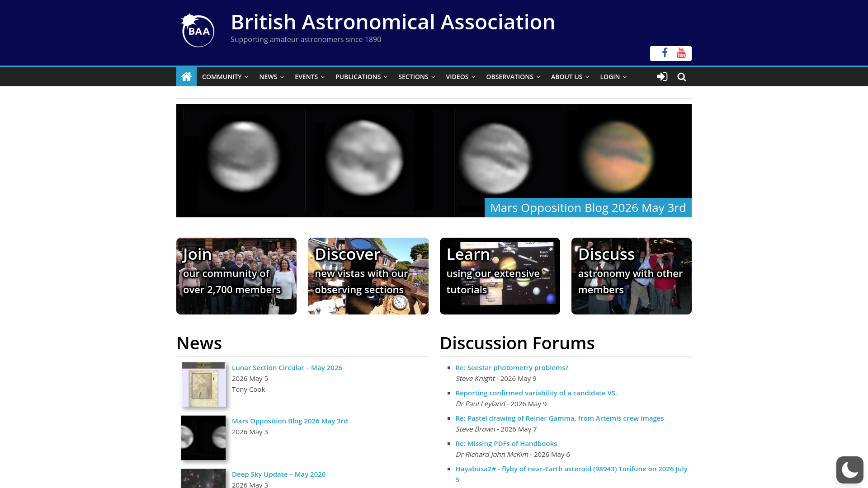The width and height of the screenshot is (868, 488).
Task: Open the BAA Facebook page icon
Action: coord(665,53)
